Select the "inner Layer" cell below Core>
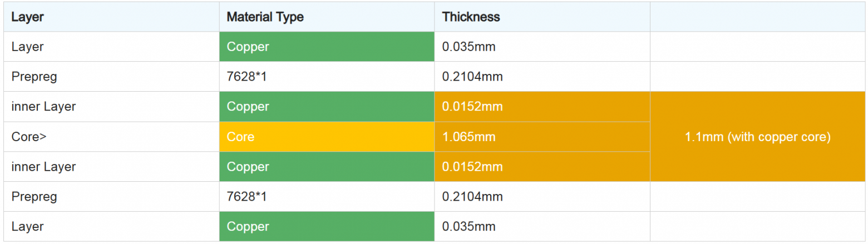 pos(43,167)
